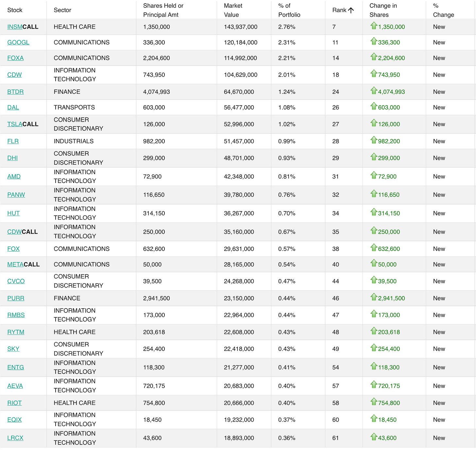Open the GOOGL stock link
Image resolution: width=476 pixels, height=450 pixels.
pyautogui.click(x=18, y=42)
